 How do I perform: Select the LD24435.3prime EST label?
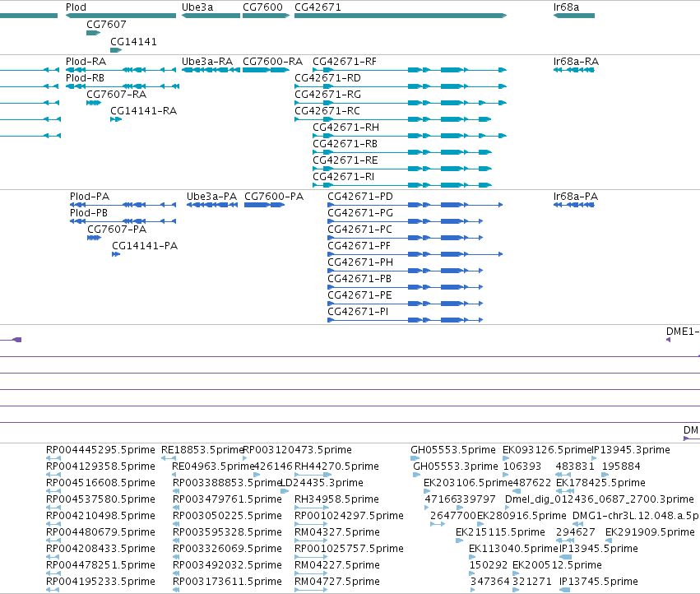coord(322,483)
